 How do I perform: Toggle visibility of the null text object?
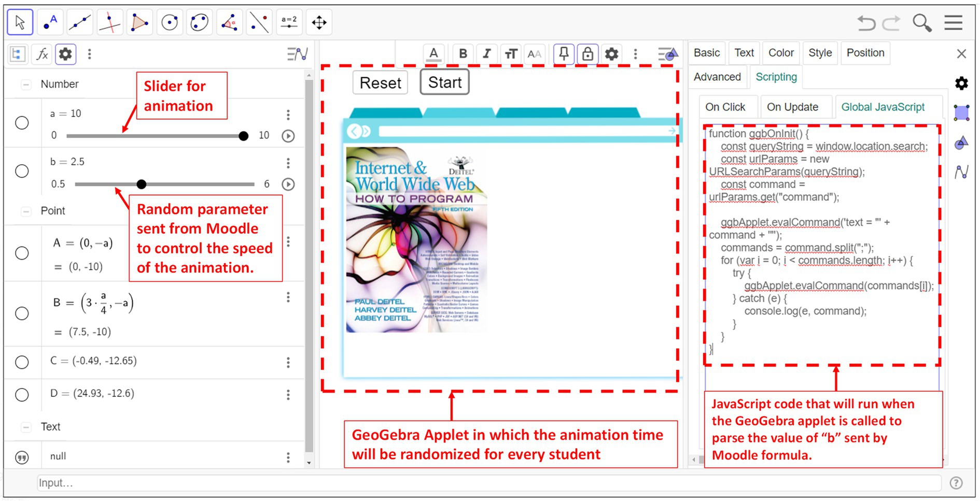pyautogui.click(x=22, y=457)
